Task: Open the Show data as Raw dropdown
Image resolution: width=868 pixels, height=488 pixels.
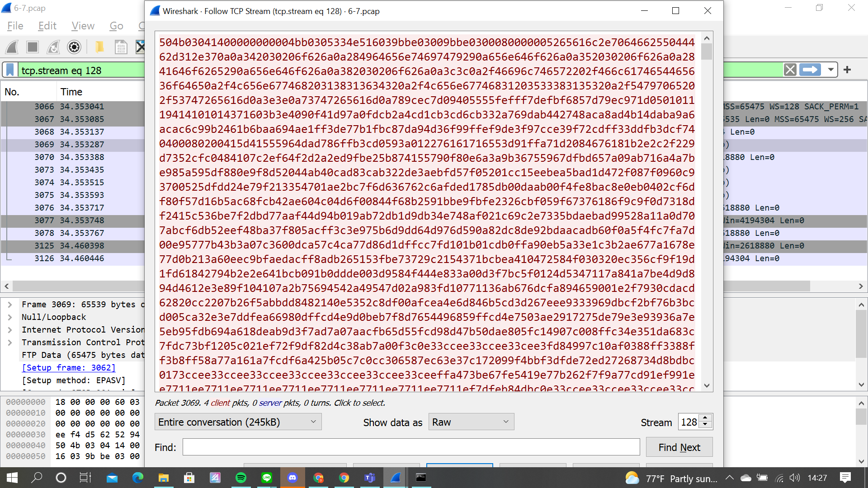Action: 471,422
